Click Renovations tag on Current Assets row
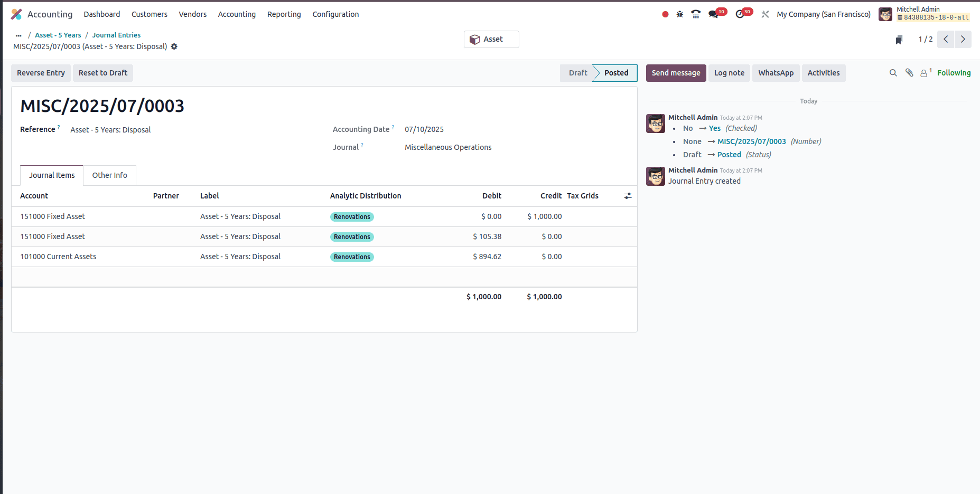This screenshot has width=980, height=494. (x=352, y=257)
